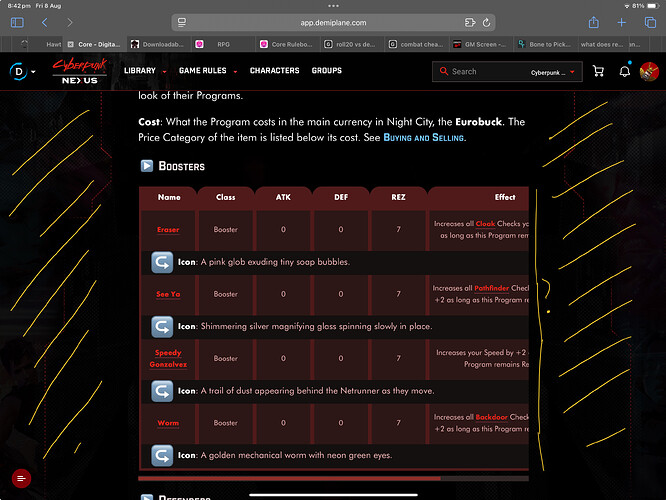The width and height of the screenshot is (666, 500).
Task: Go to Groups
Action: point(327,71)
